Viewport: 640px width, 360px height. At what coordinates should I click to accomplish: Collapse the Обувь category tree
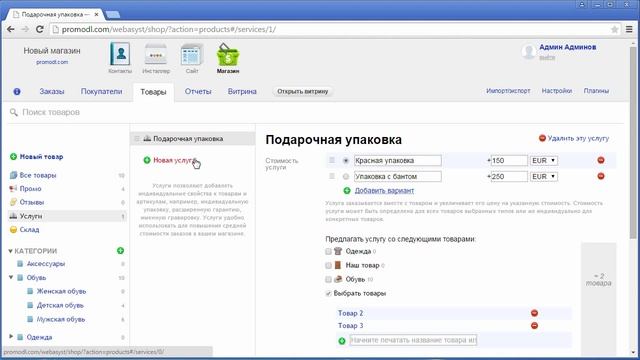point(11,278)
